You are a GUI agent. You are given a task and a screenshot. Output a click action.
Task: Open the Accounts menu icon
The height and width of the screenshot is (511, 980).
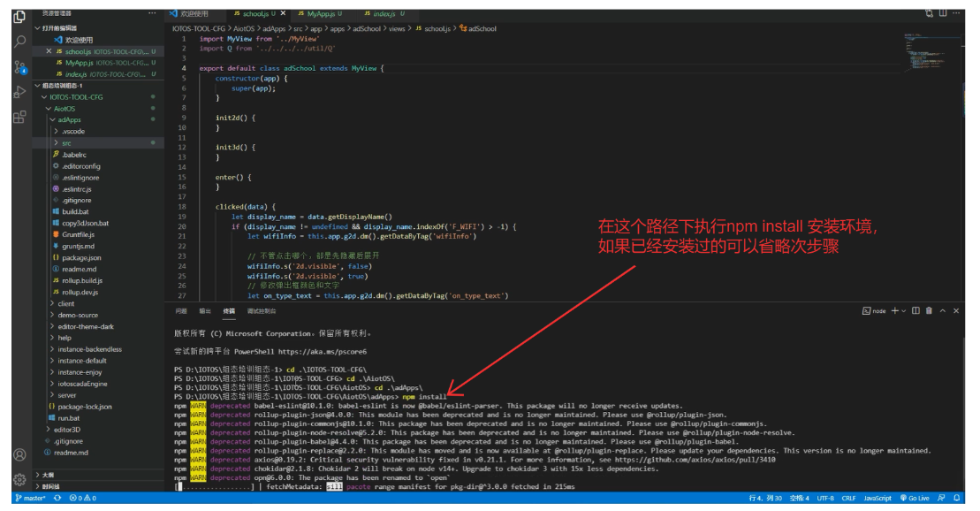pyautogui.click(x=19, y=454)
